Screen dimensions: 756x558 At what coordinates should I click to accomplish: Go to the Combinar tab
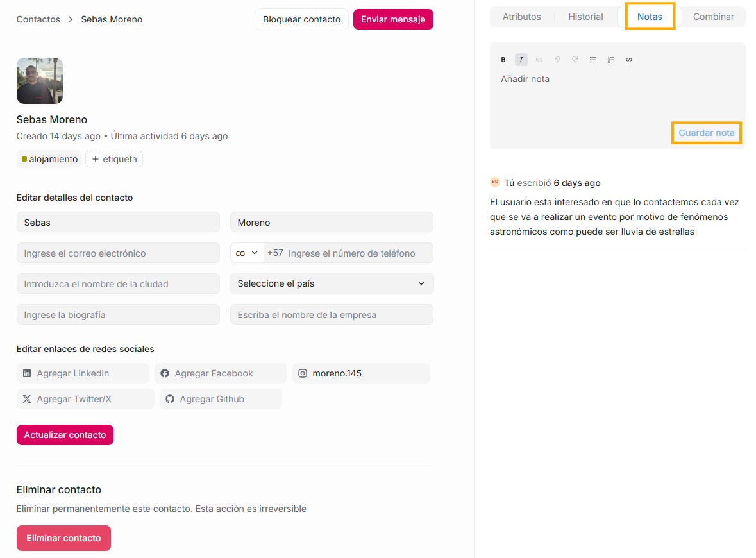[713, 17]
